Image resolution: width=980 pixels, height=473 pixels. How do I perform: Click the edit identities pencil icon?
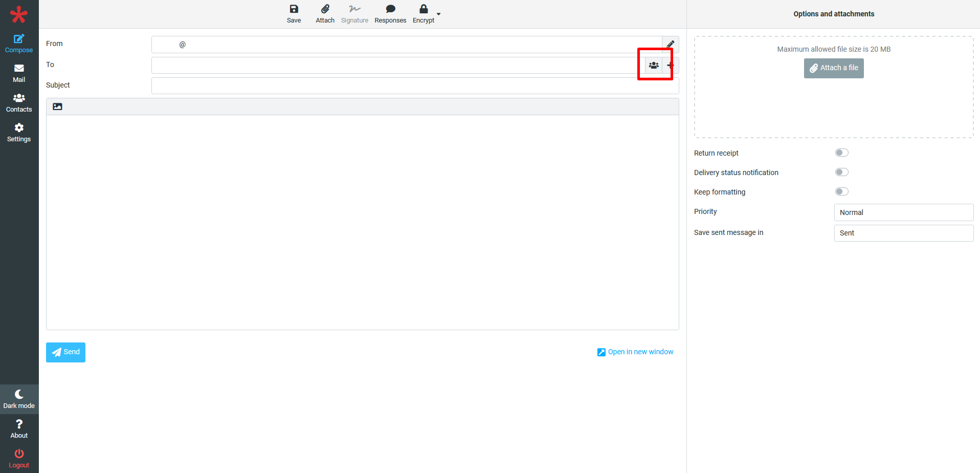pyautogui.click(x=670, y=45)
